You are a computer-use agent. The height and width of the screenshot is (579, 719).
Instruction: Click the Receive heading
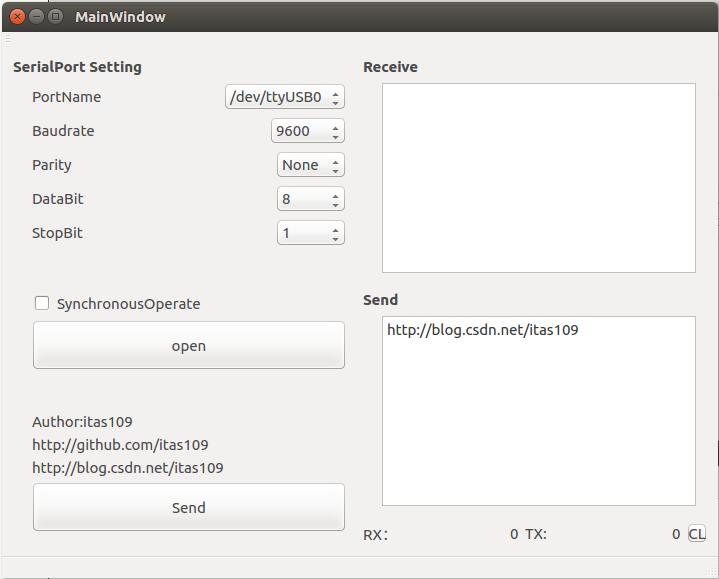coord(390,67)
